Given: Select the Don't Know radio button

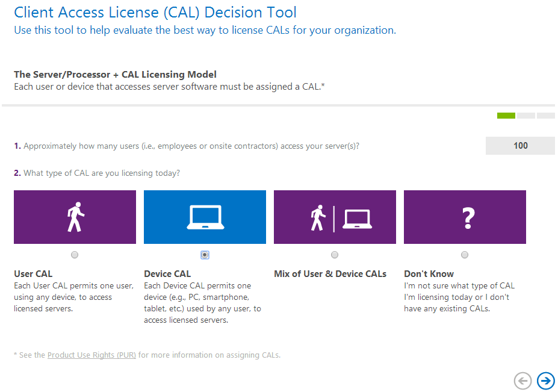Looking at the screenshot, I should coord(465,255).
